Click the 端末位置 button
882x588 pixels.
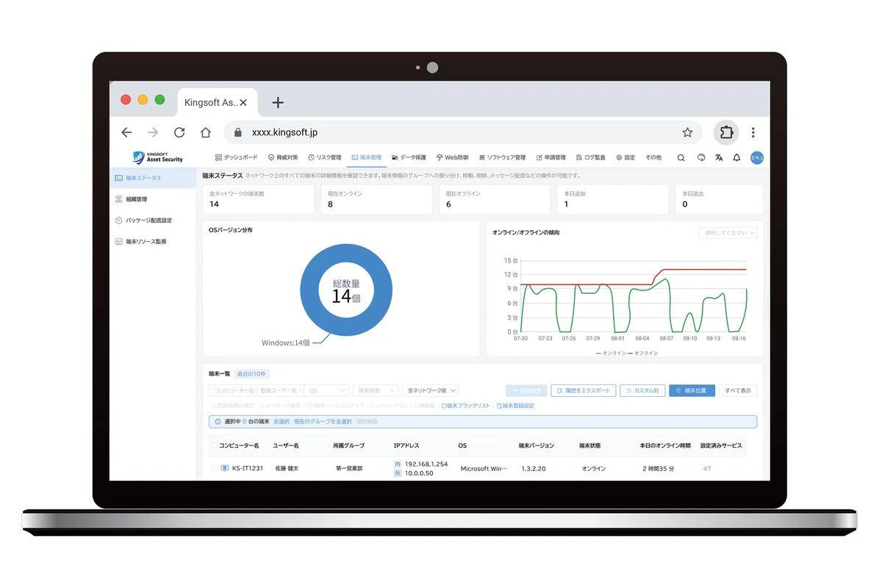pyautogui.click(x=692, y=391)
